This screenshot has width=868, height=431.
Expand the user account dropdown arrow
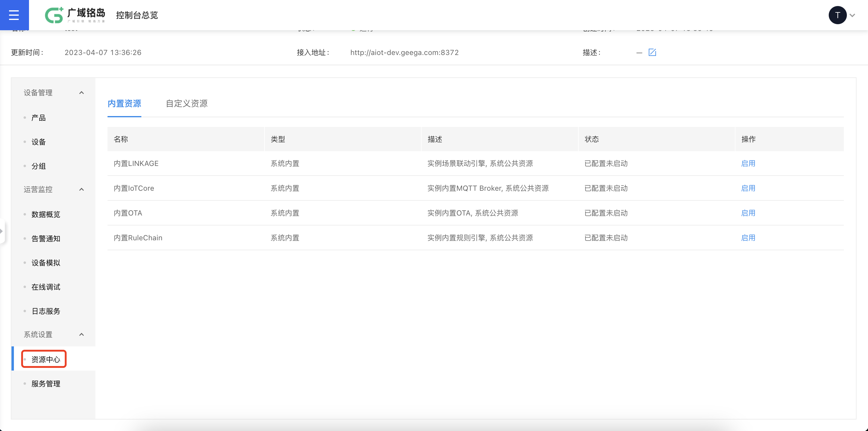(852, 15)
